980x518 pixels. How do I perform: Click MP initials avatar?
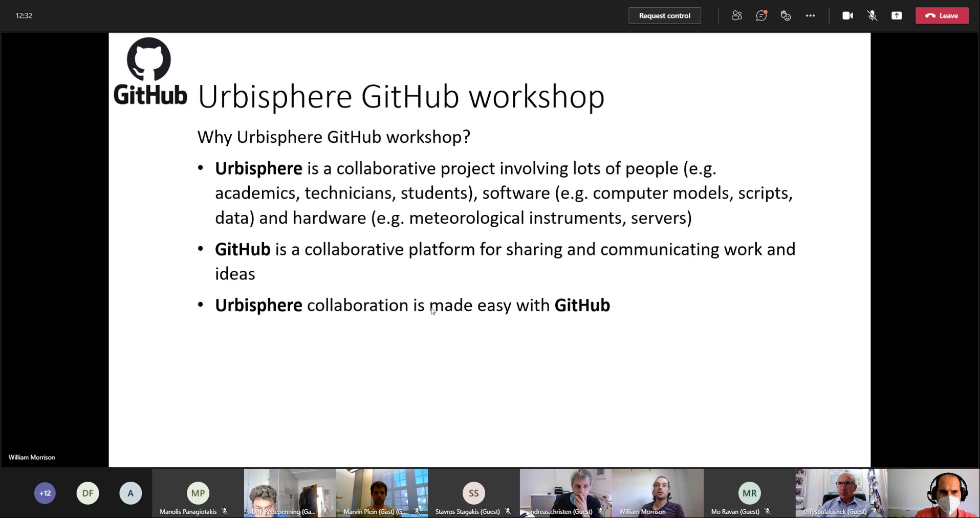pyautogui.click(x=198, y=493)
